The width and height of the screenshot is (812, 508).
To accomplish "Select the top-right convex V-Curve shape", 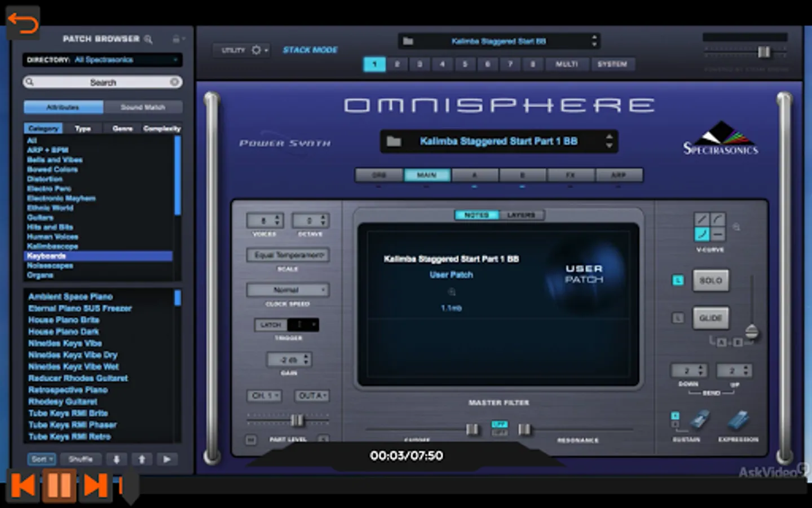I will click(717, 220).
